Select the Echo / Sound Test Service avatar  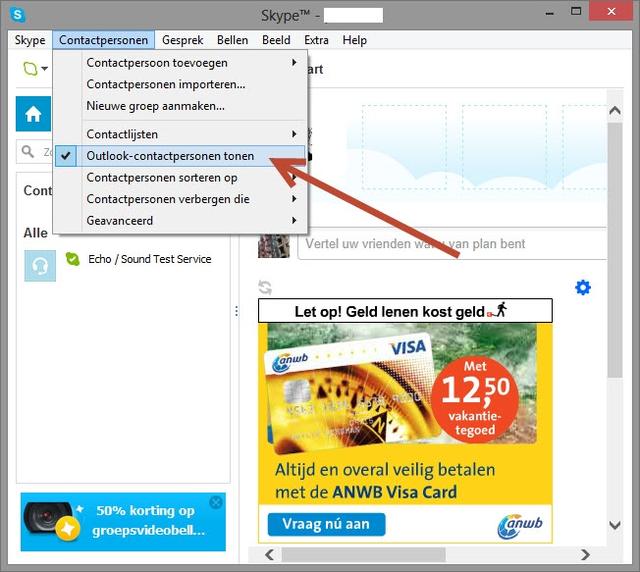coord(40,266)
